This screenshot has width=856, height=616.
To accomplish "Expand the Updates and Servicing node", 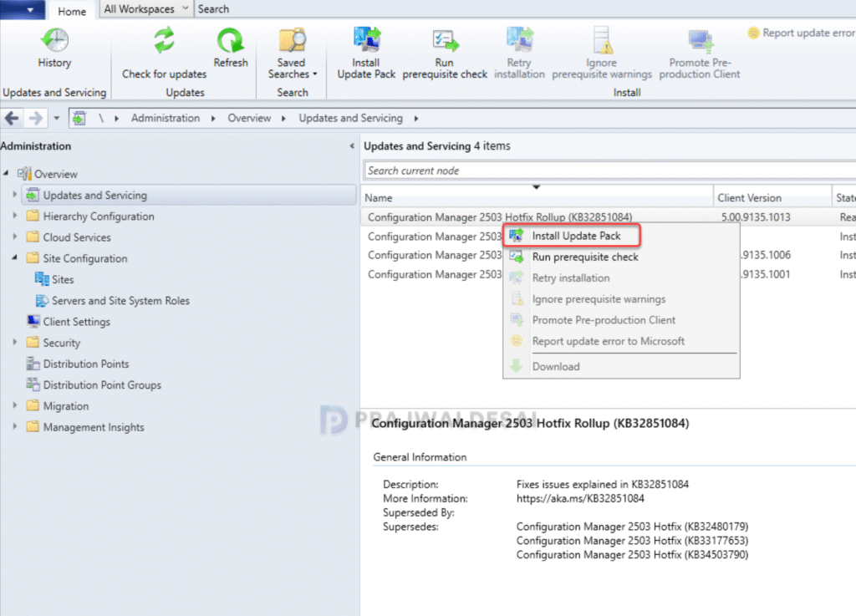I will point(15,194).
